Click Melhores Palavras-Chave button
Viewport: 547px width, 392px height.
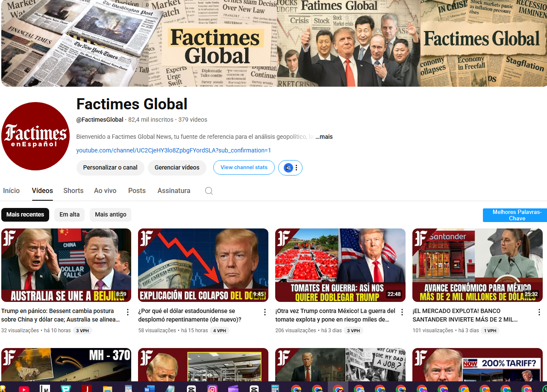click(x=515, y=215)
